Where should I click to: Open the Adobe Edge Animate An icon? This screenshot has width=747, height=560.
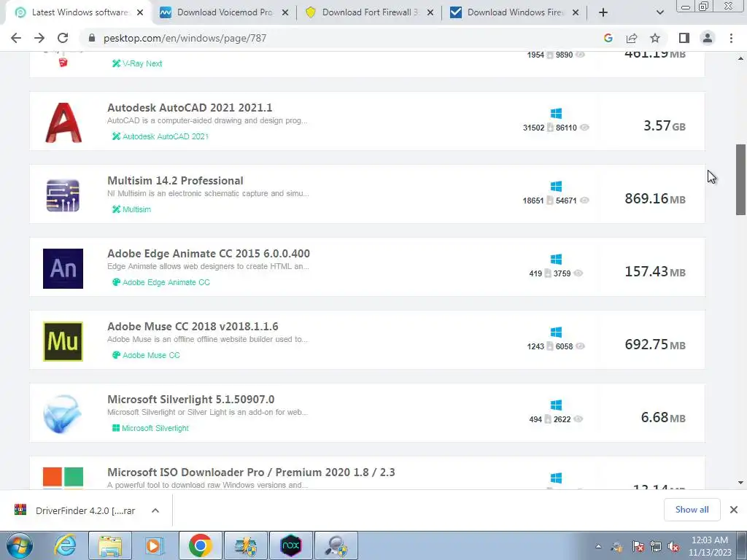(x=63, y=268)
